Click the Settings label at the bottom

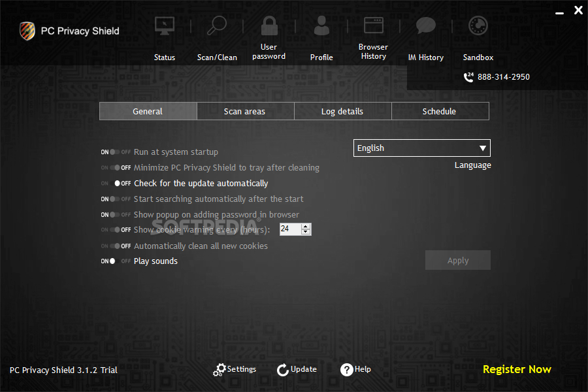[242, 369]
